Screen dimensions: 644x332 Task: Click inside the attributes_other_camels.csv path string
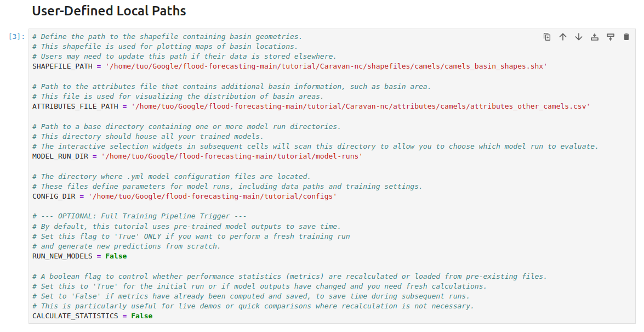click(x=361, y=106)
